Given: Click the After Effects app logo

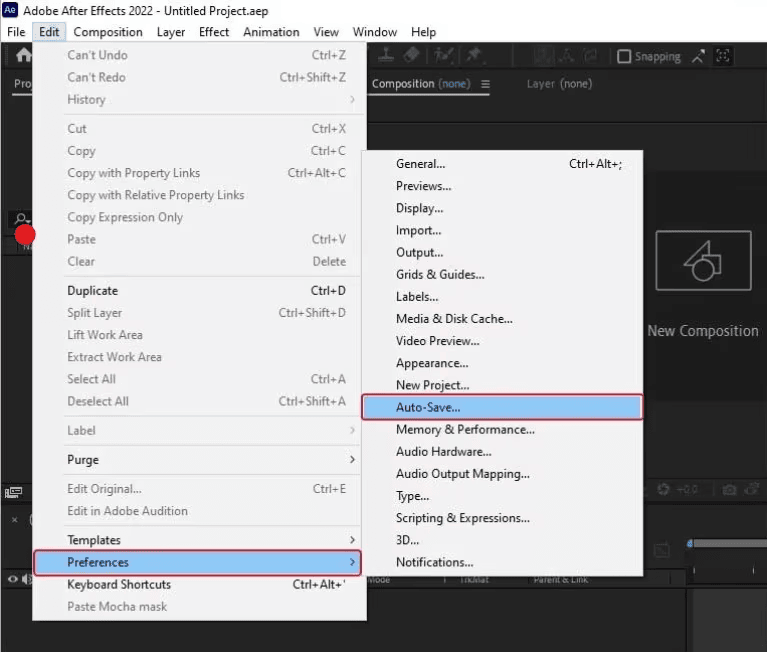Looking at the screenshot, I should click(10, 10).
